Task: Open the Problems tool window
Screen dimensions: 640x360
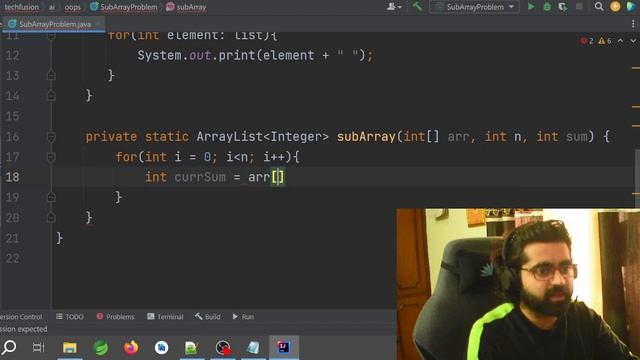Action: [115, 317]
